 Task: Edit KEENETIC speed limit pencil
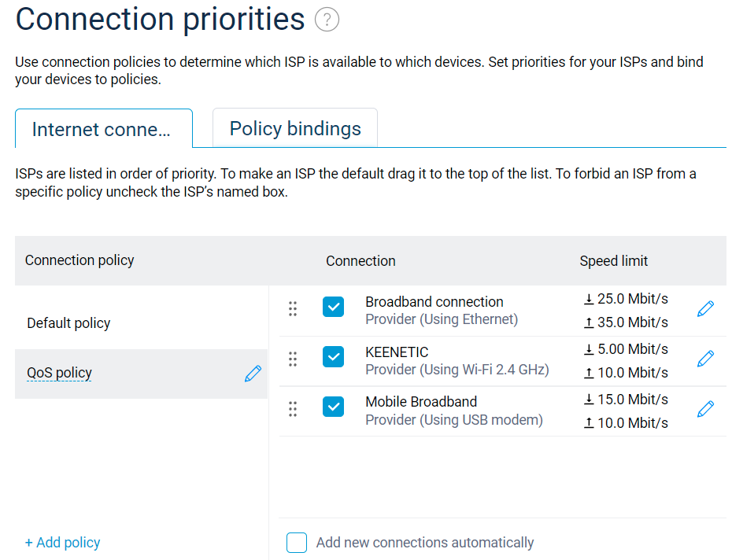tap(706, 359)
